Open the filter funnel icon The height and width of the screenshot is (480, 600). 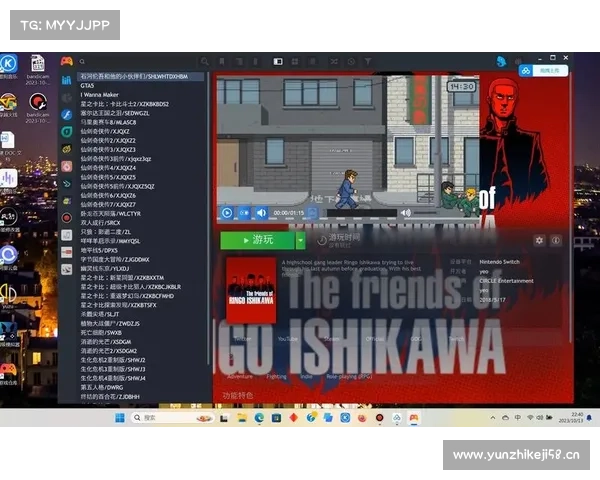(368, 61)
